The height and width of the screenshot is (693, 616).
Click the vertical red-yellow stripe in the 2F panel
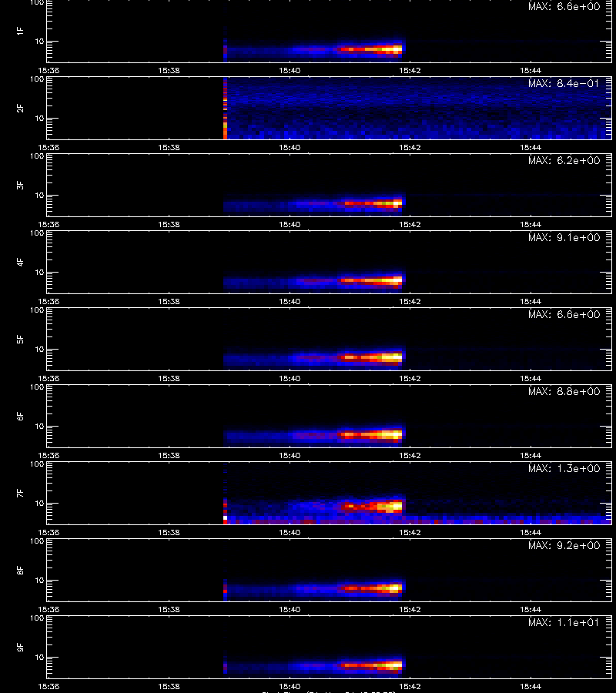point(225,109)
